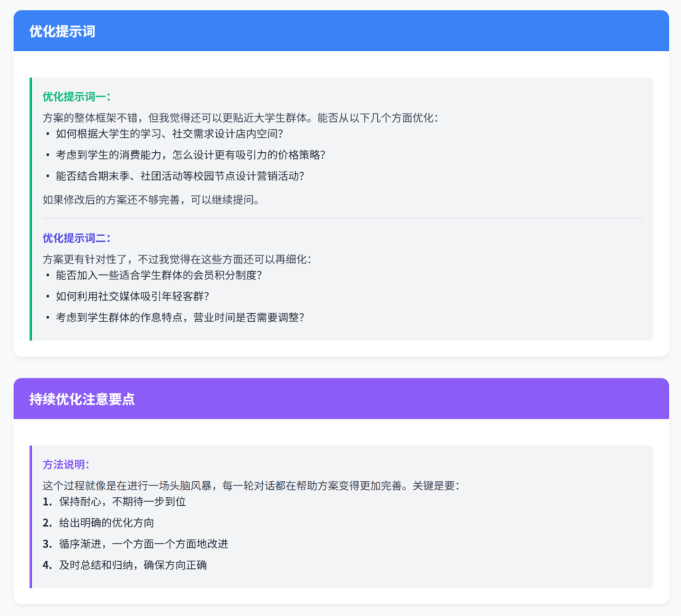Click the bullet about 价格策略 for students
The width and height of the screenshot is (681, 616).
point(190,155)
